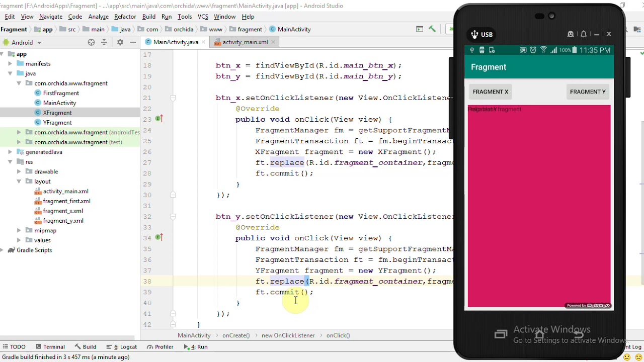Open the Code menu
Image resolution: width=644 pixels, height=362 pixels.
pyautogui.click(x=75, y=17)
